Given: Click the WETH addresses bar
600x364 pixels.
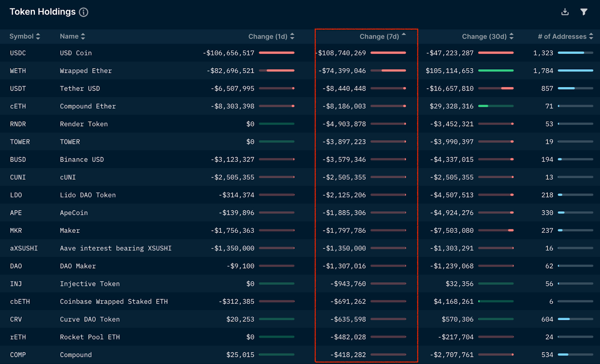Looking at the screenshot, I should [575, 70].
